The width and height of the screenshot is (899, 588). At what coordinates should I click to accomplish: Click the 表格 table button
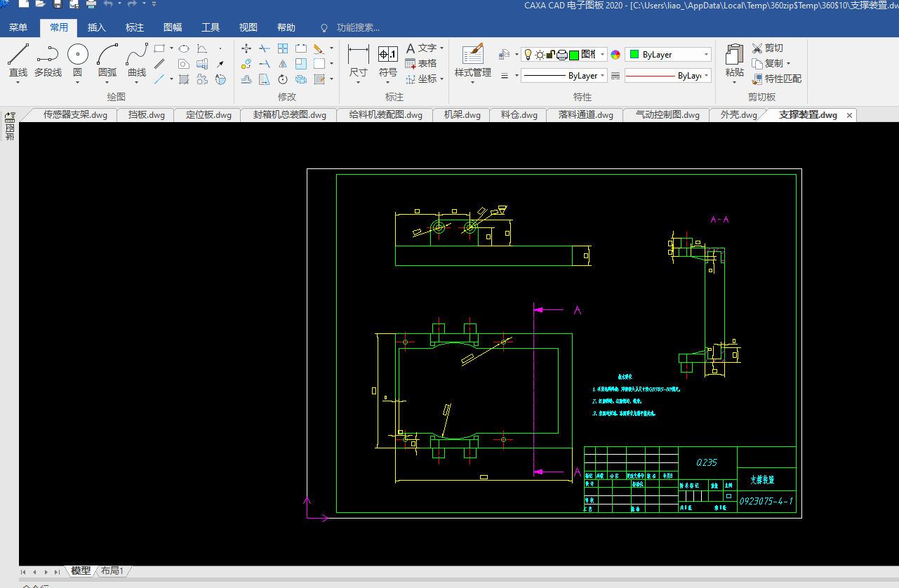(x=421, y=64)
